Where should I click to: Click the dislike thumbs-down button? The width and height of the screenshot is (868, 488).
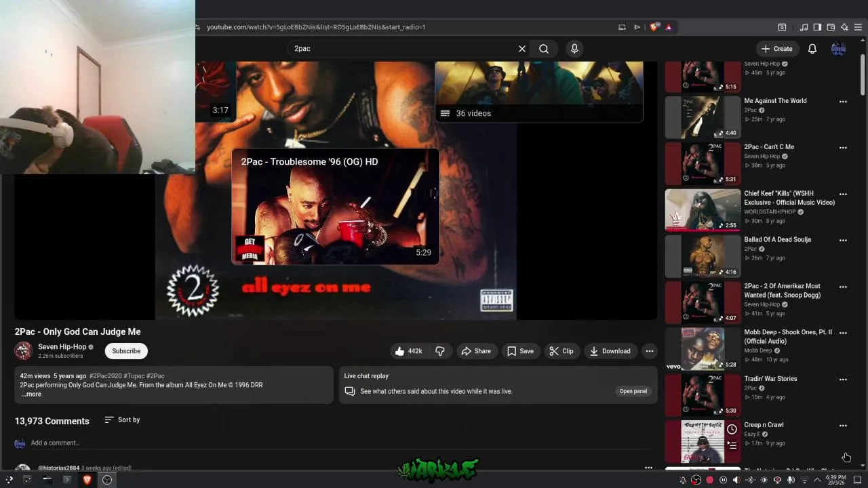(x=440, y=351)
